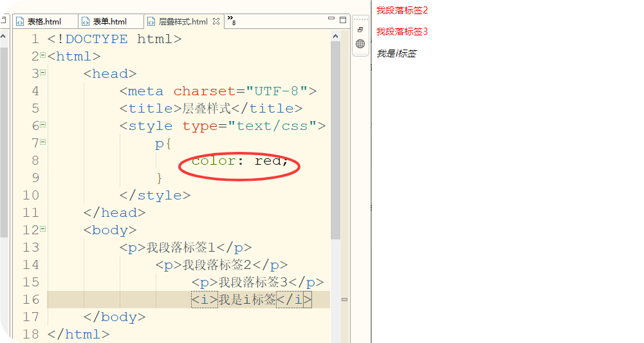
Task: Click the style type="text/css" line
Action: (x=223, y=125)
